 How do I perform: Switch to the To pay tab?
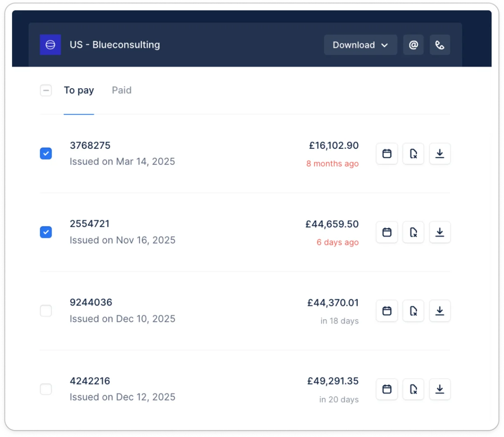pyautogui.click(x=79, y=90)
